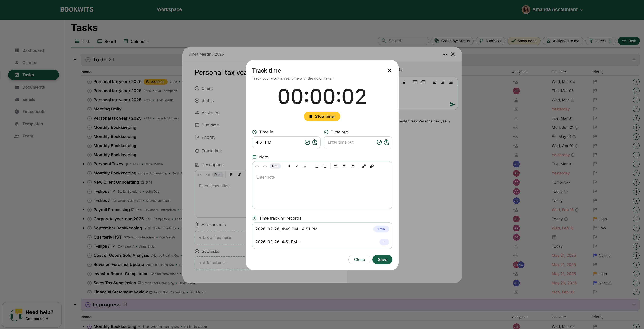This screenshot has width=644, height=329.
Task: Toggle Show done tasks filter
Action: pyautogui.click(x=523, y=41)
